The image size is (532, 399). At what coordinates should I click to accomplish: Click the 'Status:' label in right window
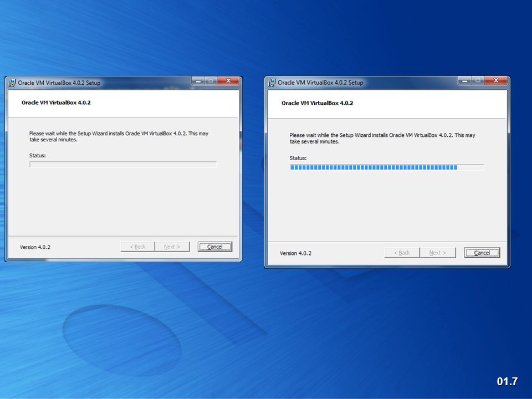[298, 158]
